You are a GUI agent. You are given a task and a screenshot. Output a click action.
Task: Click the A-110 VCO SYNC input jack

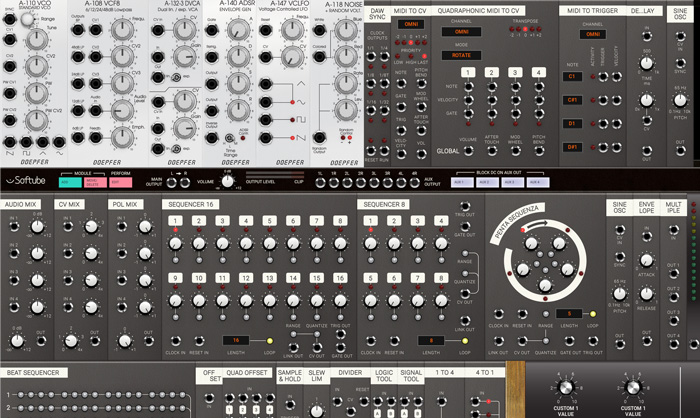click(x=9, y=19)
